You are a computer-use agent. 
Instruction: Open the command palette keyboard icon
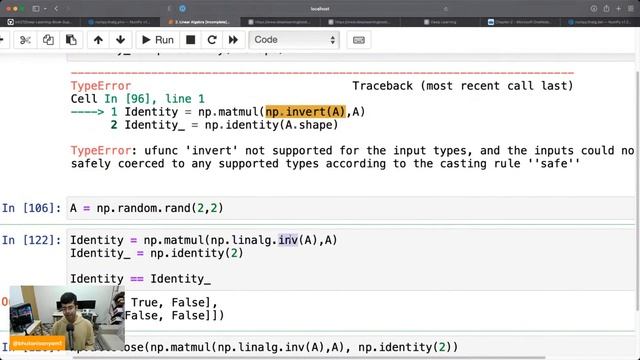359,40
